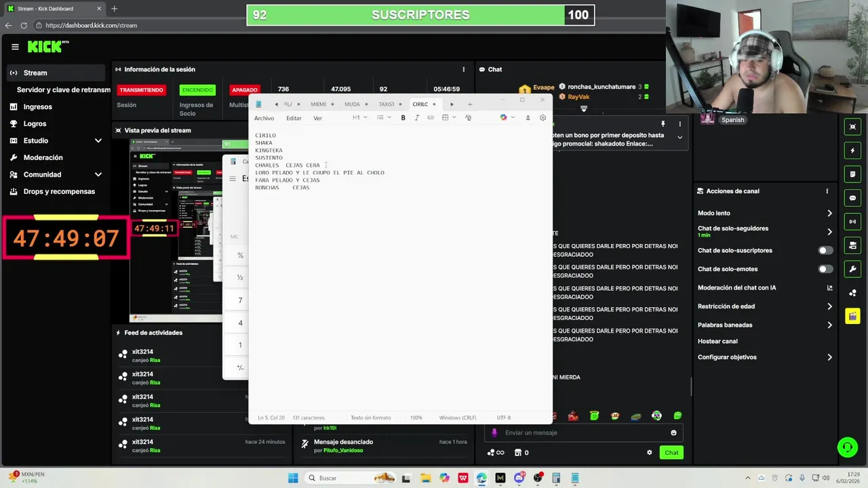Open the broadcast signal sidebar icon

click(x=853, y=222)
